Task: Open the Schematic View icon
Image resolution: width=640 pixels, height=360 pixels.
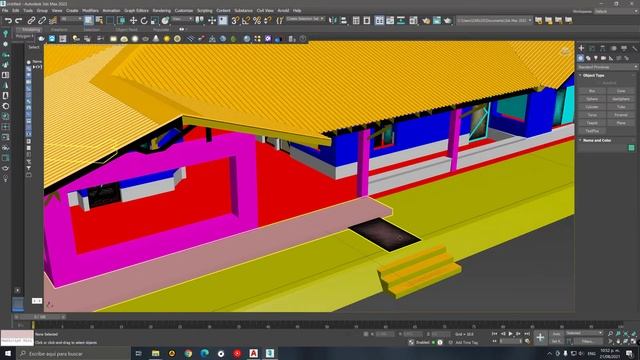Action: [401, 20]
